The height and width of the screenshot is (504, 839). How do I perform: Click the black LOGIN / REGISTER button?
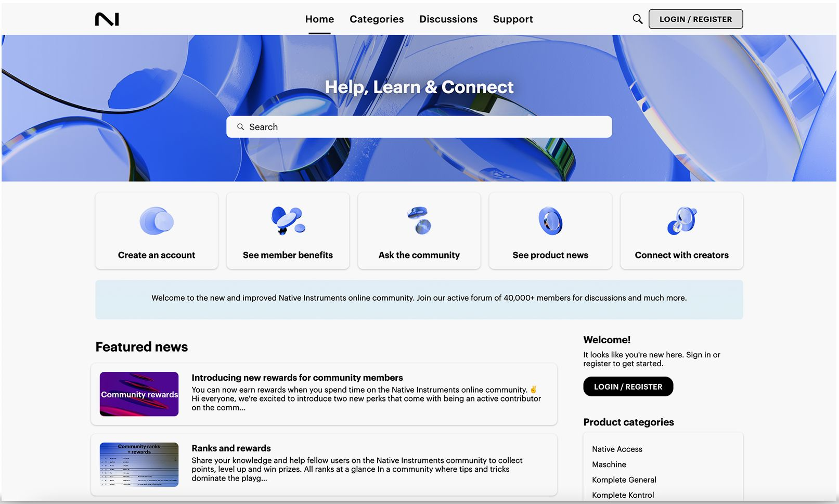coord(628,386)
